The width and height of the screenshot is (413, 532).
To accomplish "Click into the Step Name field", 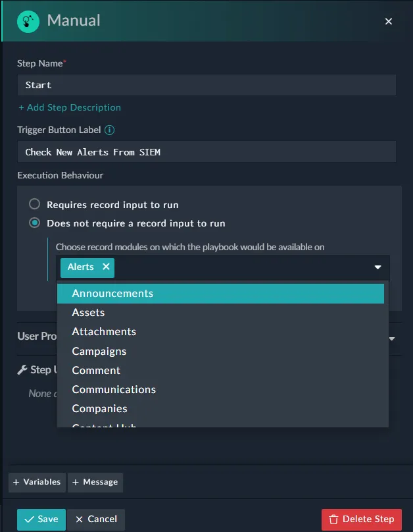I will pyautogui.click(x=206, y=85).
